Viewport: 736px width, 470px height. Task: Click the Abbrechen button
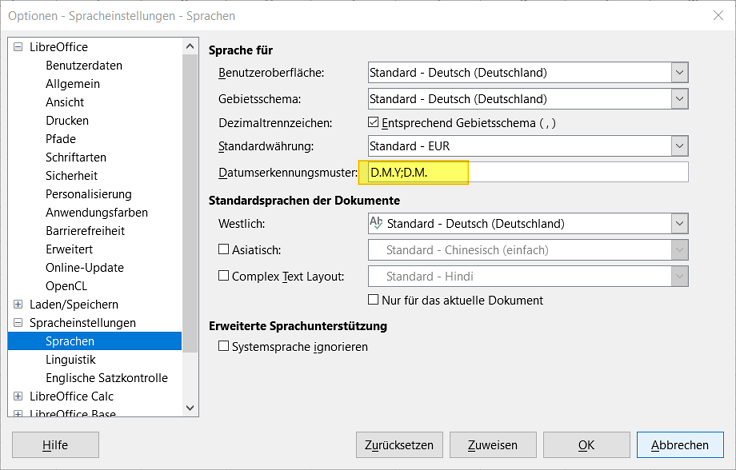[x=680, y=445]
